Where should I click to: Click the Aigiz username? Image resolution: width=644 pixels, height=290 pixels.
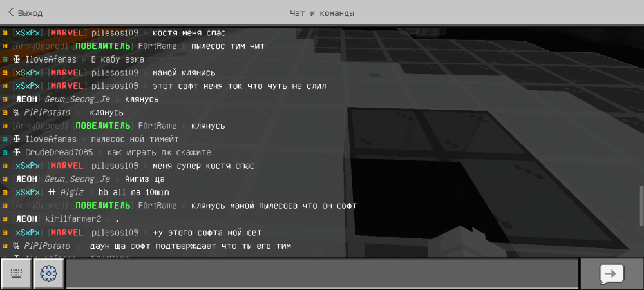pos(71,192)
